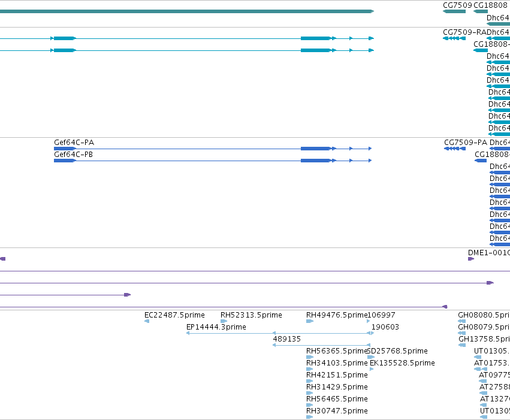Click the CG7509-PA blue exon glyph

point(455,149)
